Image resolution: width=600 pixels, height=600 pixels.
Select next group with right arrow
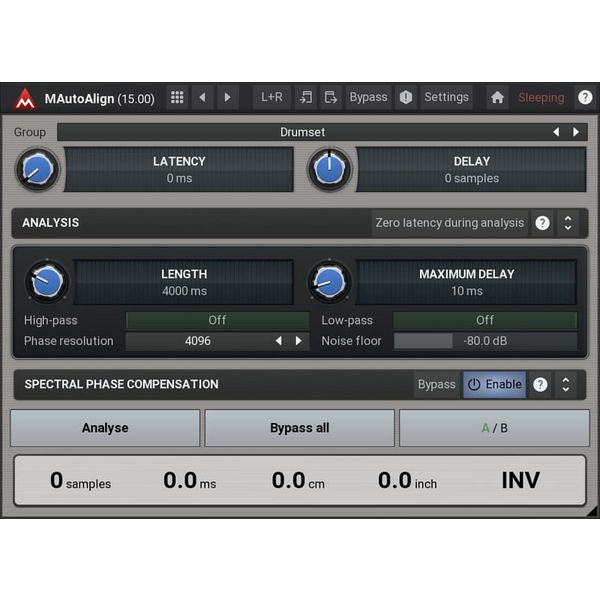pos(576,132)
